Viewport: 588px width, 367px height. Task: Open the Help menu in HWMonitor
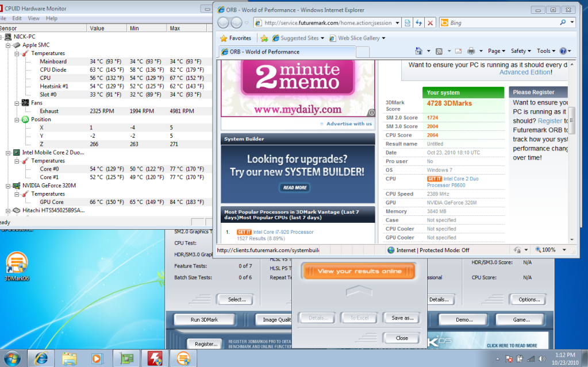tap(51, 18)
